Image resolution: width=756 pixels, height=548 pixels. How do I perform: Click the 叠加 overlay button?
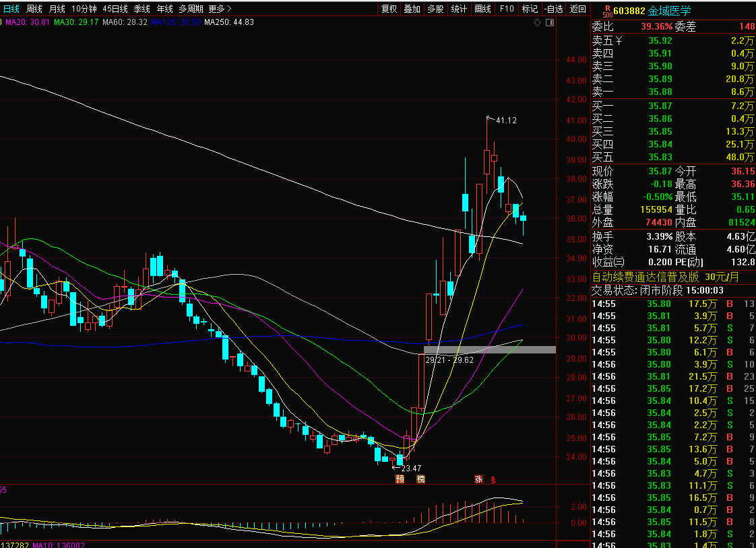pos(412,9)
